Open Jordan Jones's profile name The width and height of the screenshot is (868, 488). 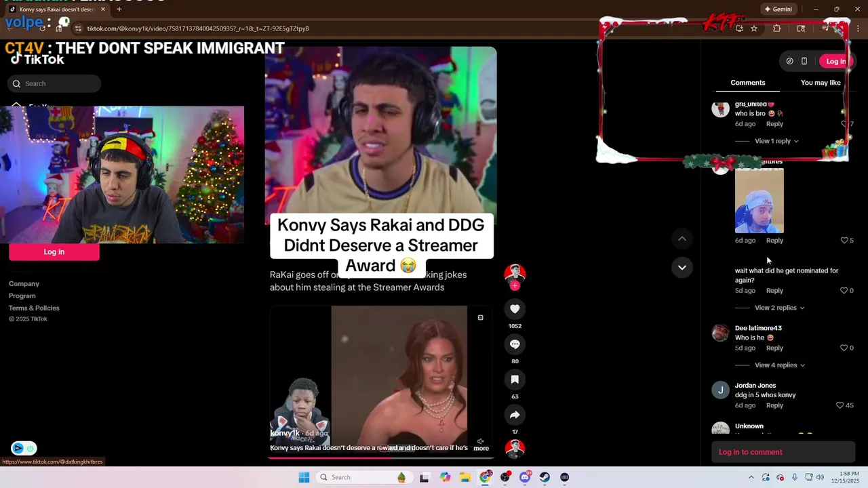(755, 386)
